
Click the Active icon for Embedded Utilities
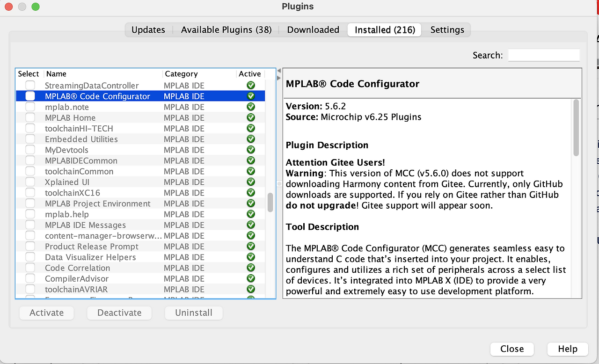click(x=251, y=139)
